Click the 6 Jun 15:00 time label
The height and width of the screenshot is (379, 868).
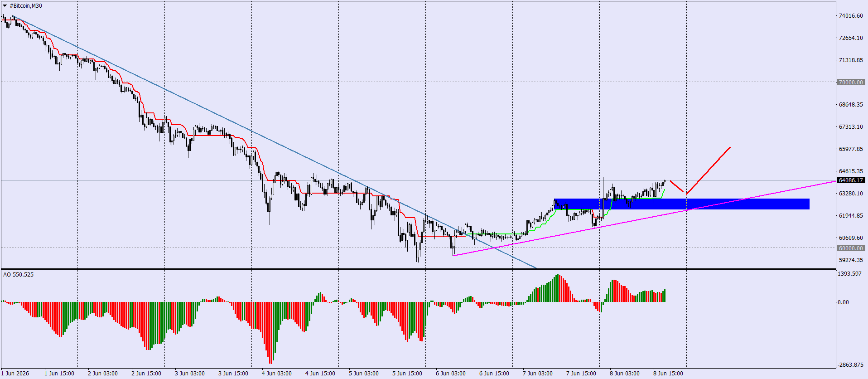point(494,374)
